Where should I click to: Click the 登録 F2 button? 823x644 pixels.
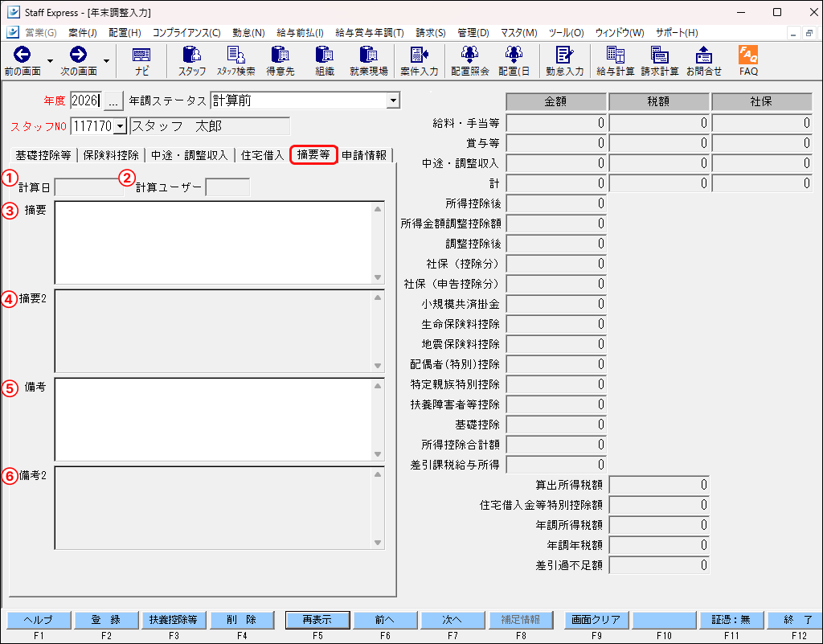pyautogui.click(x=107, y=620)
